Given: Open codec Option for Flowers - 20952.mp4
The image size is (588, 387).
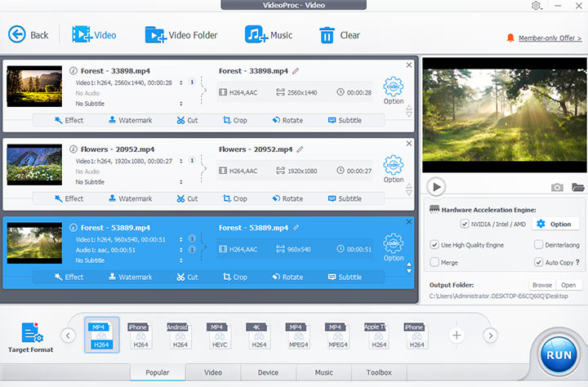Looking at the screenshot, I should click(x=394, y=169).
